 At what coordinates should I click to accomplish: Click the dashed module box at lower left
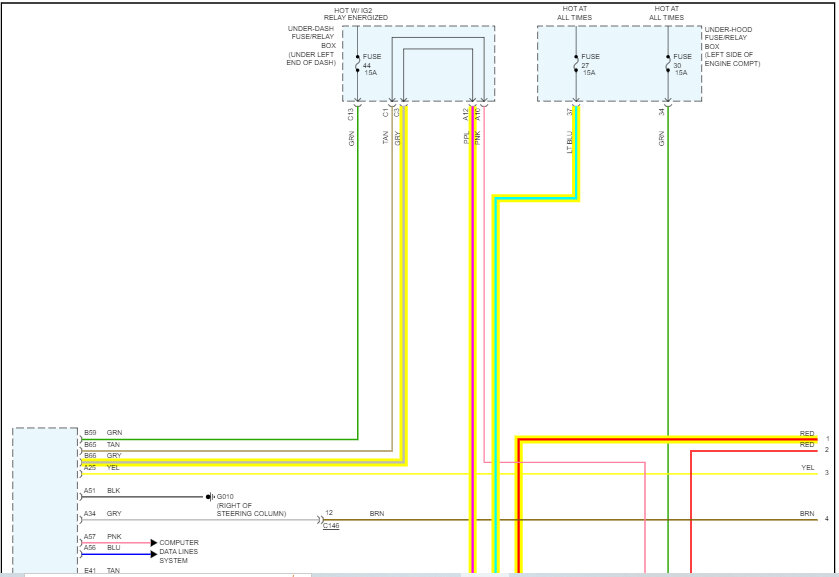point(45,501)
